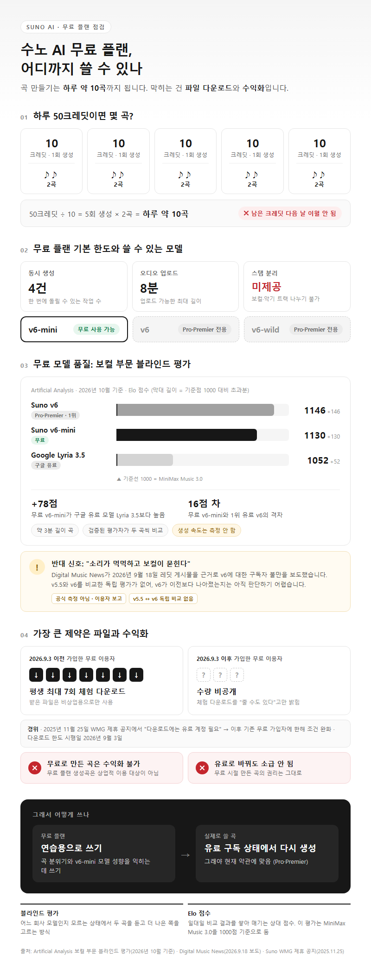Viewport: 371px width, 980px height.
Task: Click the 수량 비공개 heading
Action: [217, 691]
